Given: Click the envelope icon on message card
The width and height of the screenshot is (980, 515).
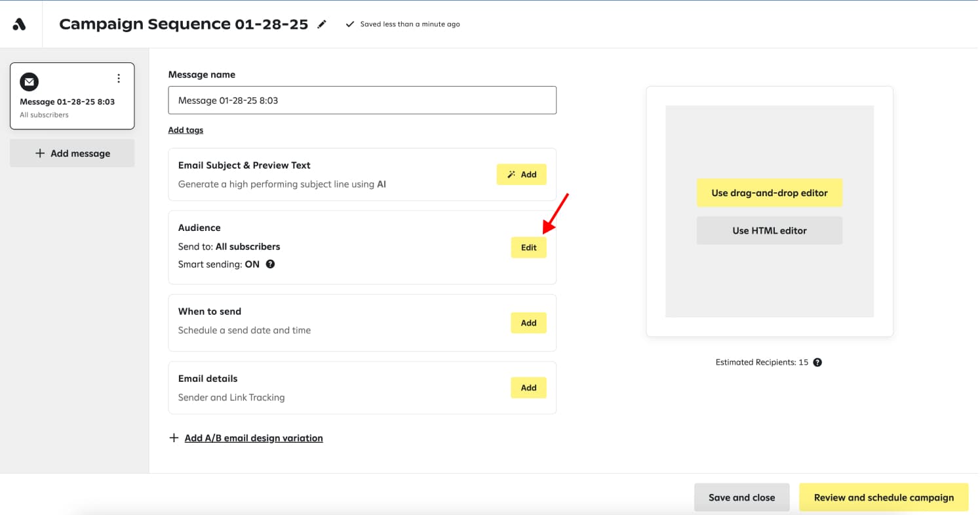Looking at the screenshot, I should tap(29, 82).
